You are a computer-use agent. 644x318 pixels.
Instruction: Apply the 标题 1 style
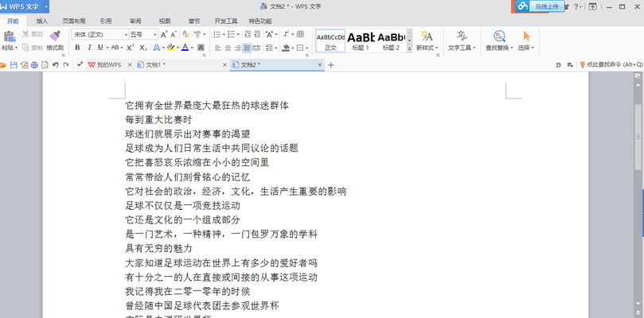tap(361, 41)
